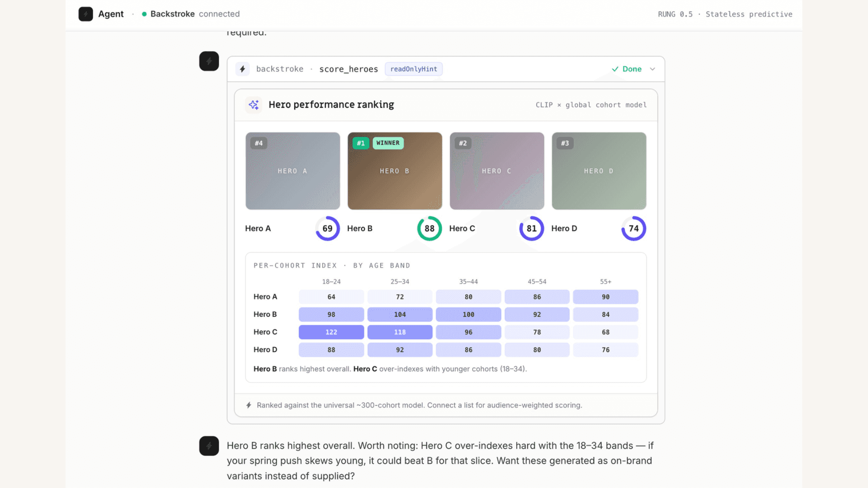868x488 pixels.
Task: Collapse the score_heroes tool result chevron
Action: [x=652, y=69]
